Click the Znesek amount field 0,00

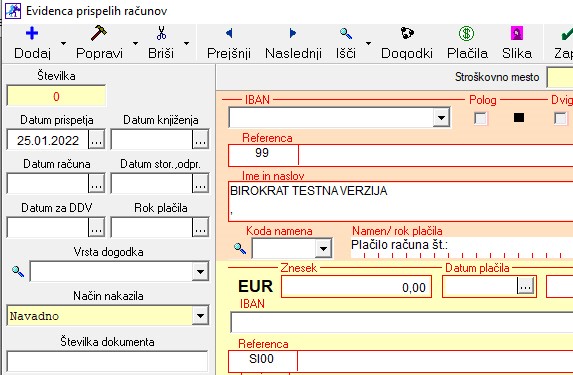[356, 287]
